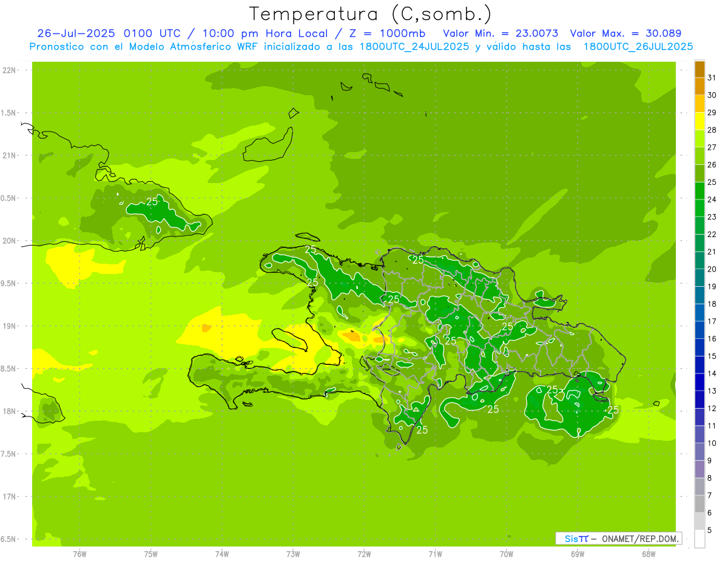728x562 pixels.
Task: Click the "Valor Min. = 23.0073" text
Action: [x=500, y=33]
